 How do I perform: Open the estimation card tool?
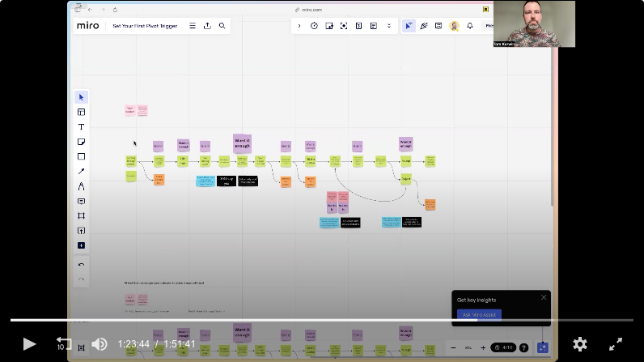[x=358, y=26]
